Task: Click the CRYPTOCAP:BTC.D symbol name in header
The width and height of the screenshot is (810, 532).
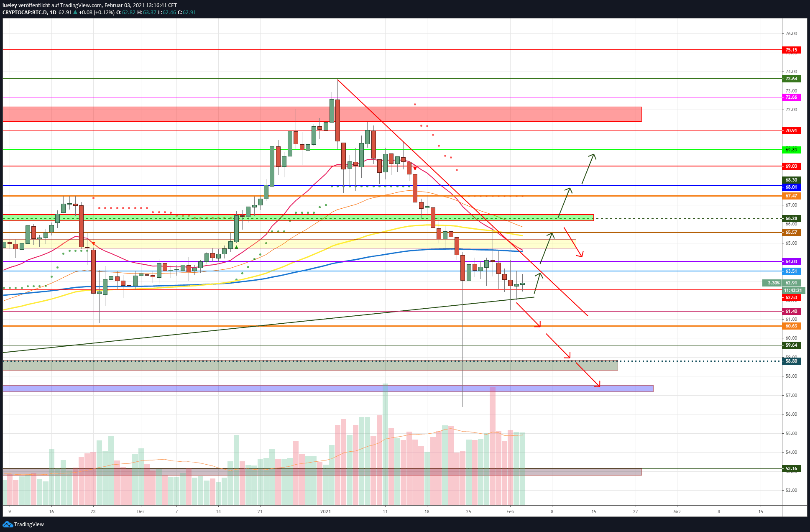Action: click(24, 13)
